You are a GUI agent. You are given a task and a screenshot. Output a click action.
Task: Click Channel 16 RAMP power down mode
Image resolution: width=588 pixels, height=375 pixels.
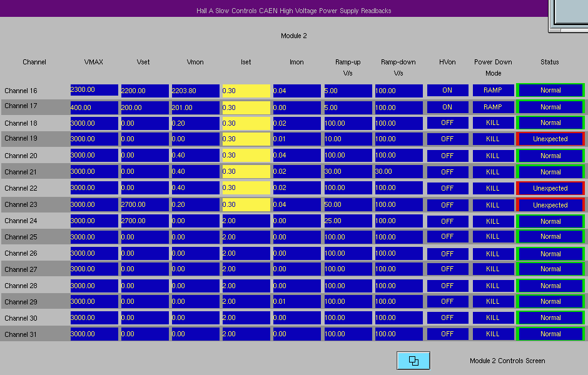click(493, 90)
